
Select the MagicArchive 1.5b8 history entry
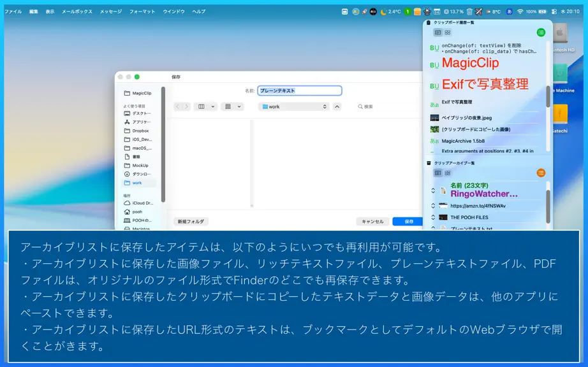tap(463, 141)
